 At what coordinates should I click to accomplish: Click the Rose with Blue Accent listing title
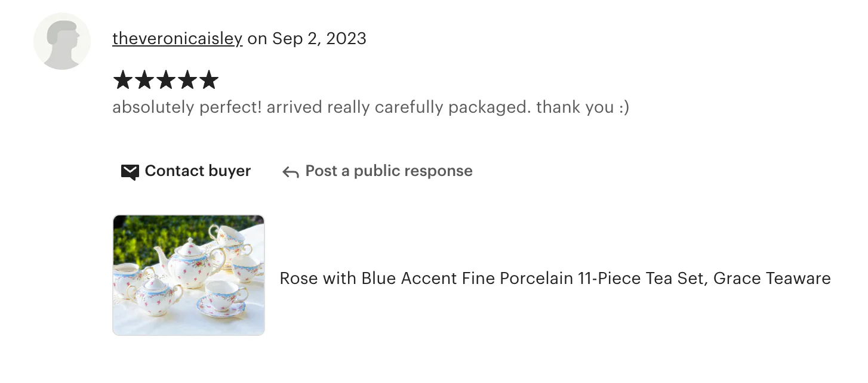pyautogui.click(x=555, y=278)
